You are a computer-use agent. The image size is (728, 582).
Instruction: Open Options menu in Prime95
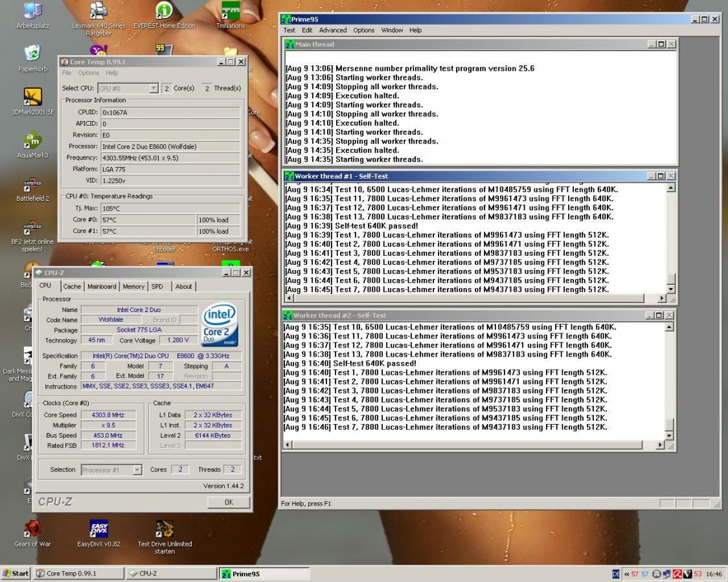(x=363, y=30)
